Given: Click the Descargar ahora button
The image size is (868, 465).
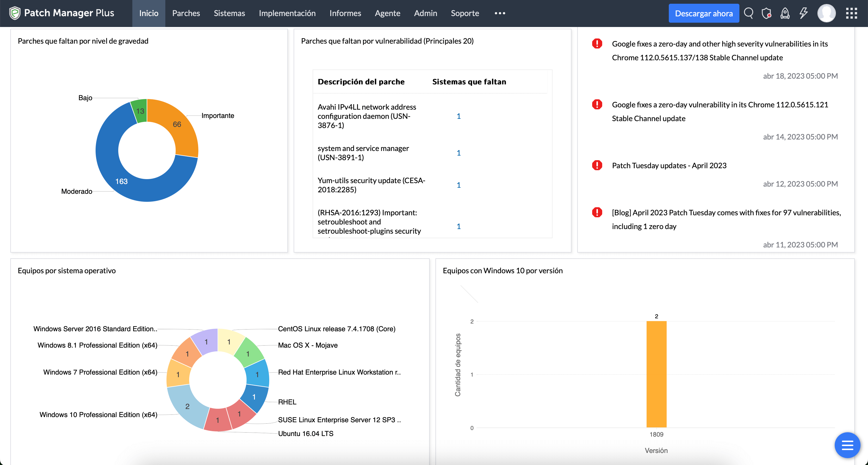Looking at the screenshot, I should tap(704, 13).
